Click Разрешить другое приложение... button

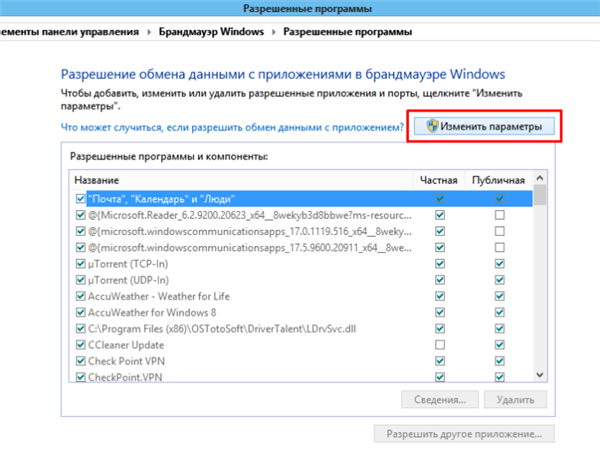pos(464,434)
